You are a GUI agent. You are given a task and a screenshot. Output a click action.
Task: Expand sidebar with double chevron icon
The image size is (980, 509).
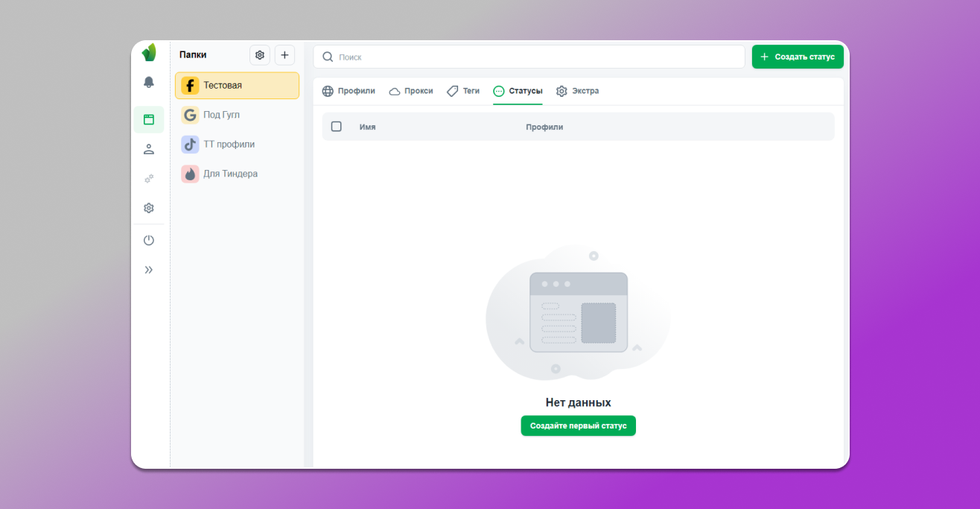tap(149, 270)
